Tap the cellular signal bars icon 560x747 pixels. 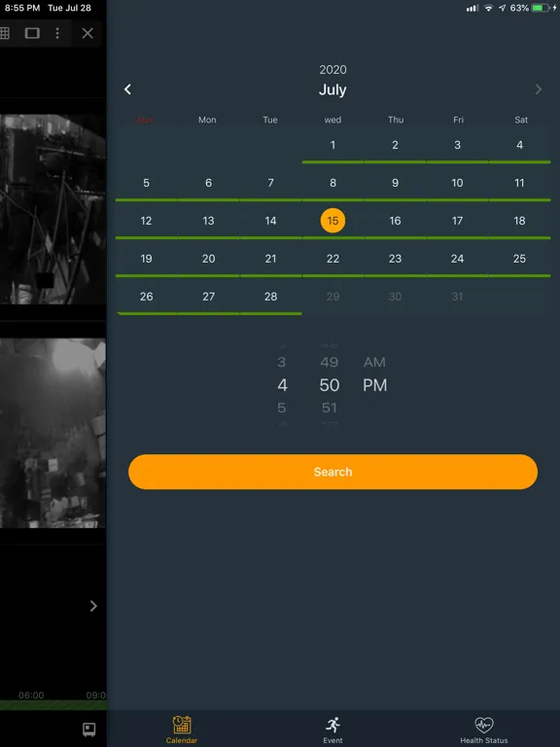click(472, 8)
